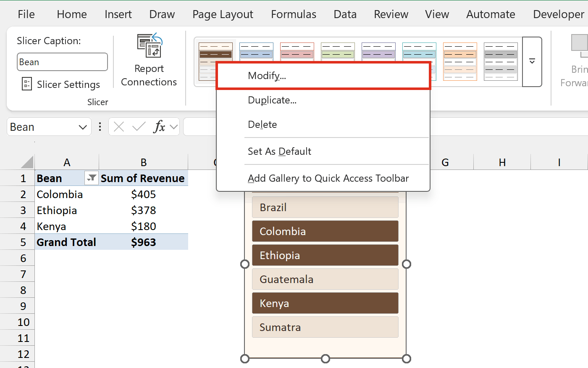Screen dimensions: 588x368
Task: Toggle the Sumatra slicer item
Action: [x=325, y=327]
